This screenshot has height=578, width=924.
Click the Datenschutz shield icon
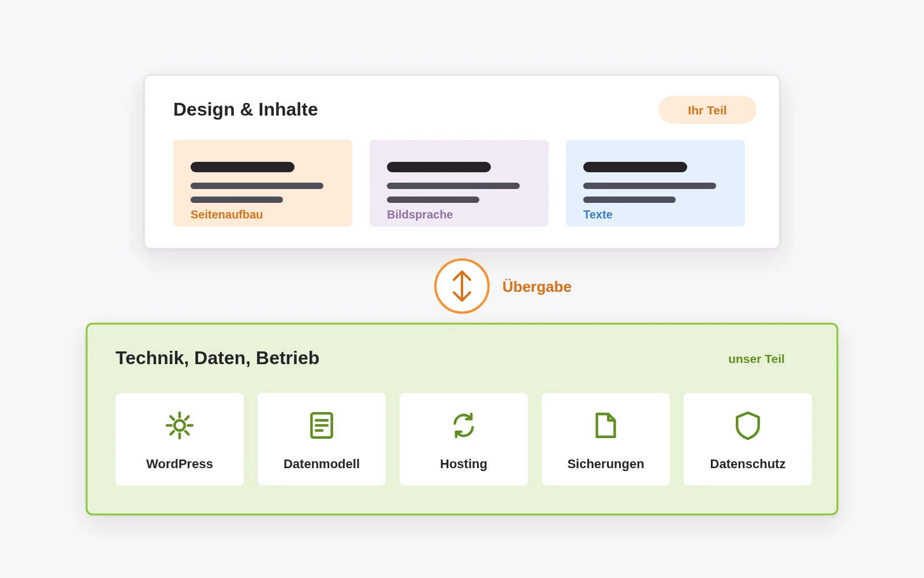748,425
